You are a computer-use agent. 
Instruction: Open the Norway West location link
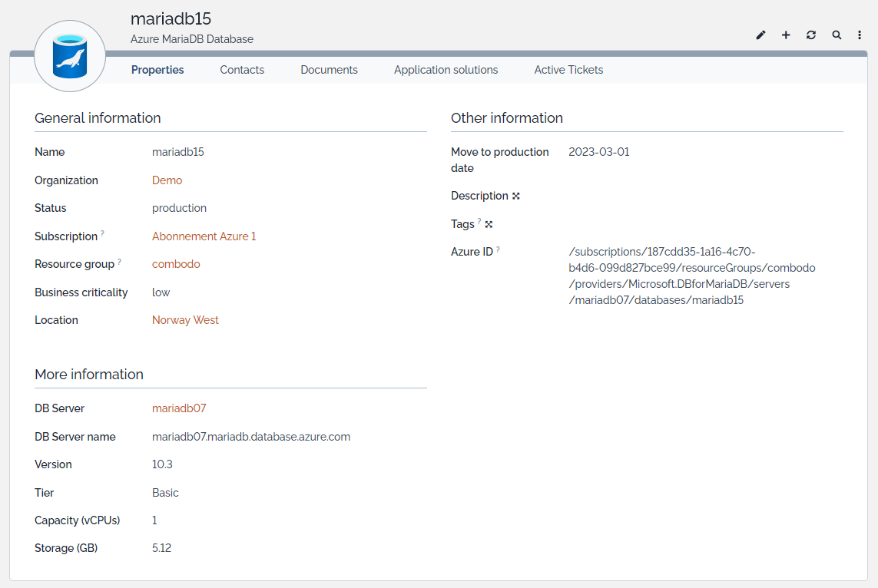185,320
